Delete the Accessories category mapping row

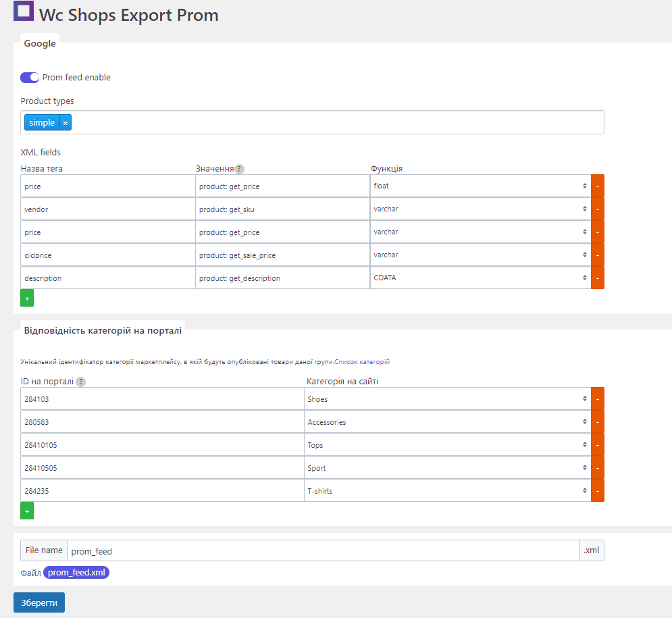tap(598, 421)
